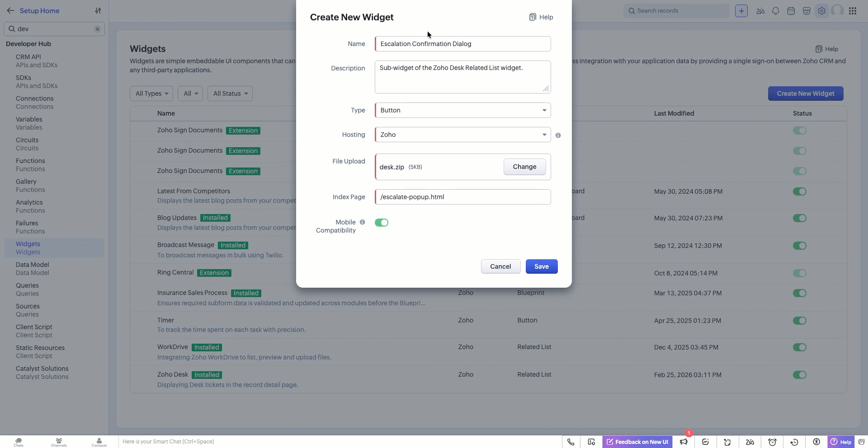Open the All Status filter dropdown
The width and height of the screenshot is (868, 448).
click(x=230, y=93)
